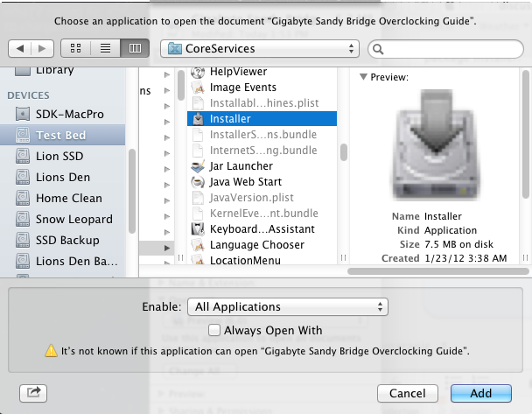Click the Snow Leopard disk icon

[x=23, y=219]
